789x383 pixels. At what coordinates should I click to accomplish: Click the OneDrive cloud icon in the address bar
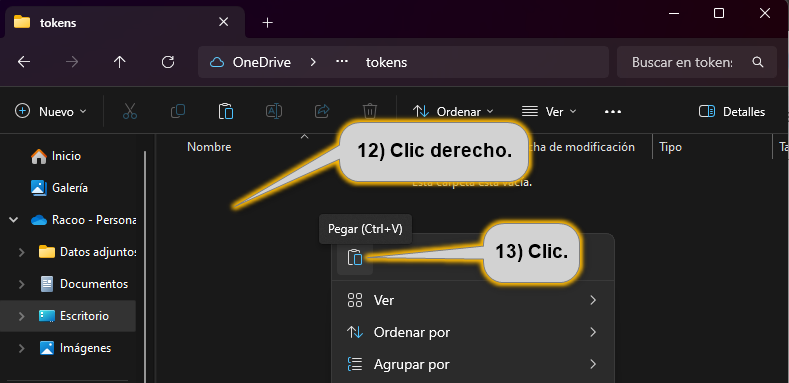217,62
